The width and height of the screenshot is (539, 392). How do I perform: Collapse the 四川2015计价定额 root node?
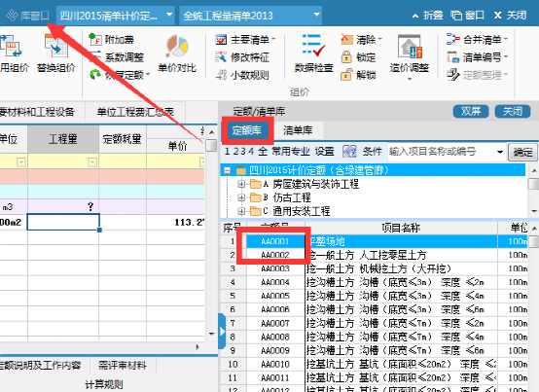coord(227,170)
